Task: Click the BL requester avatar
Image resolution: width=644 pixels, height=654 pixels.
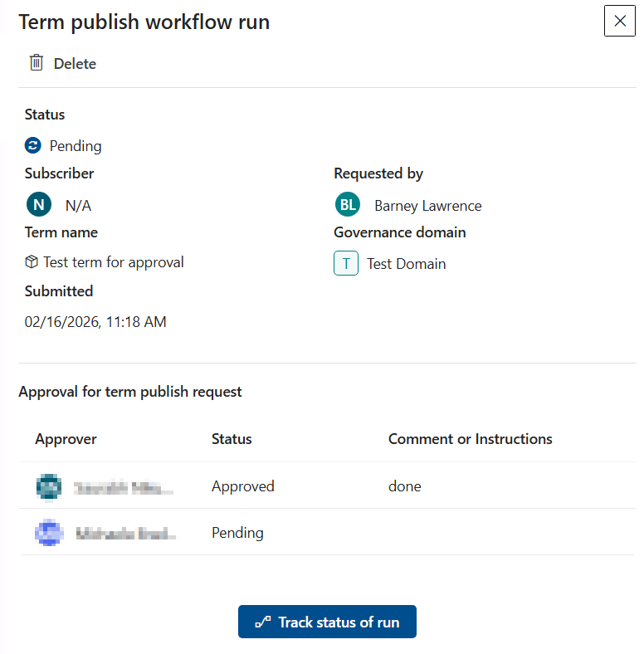Action: point(348,204)
